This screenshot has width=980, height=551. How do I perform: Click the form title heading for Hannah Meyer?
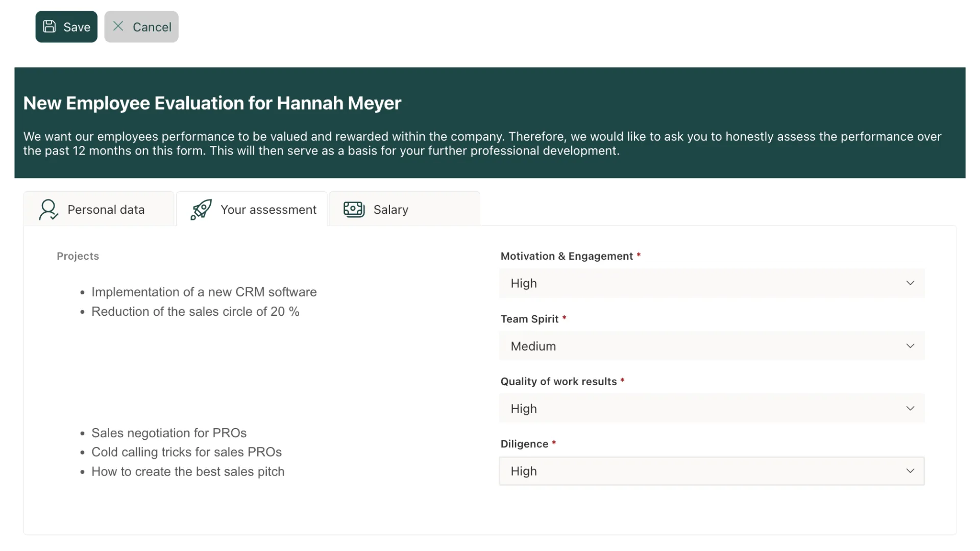pos(212,103)
